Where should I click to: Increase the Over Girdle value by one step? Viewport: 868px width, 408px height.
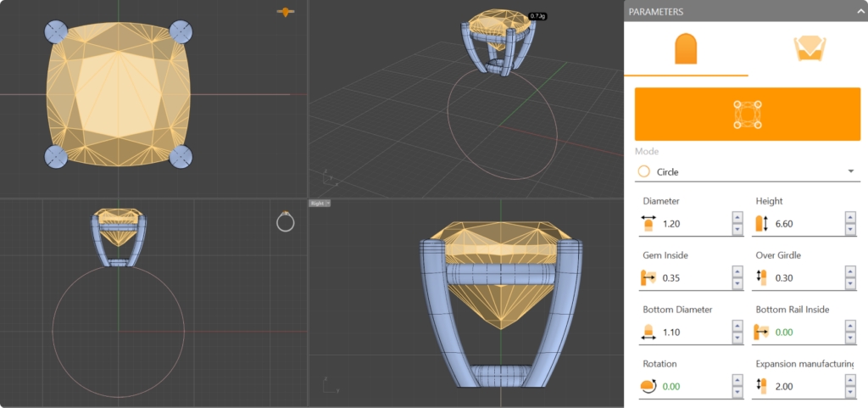tap(850, 272)
